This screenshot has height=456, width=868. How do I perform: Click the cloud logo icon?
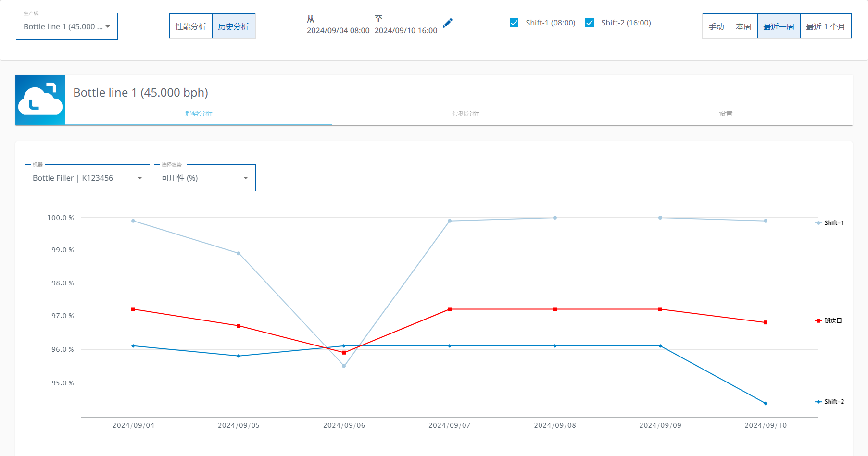(x=40, y=100)
